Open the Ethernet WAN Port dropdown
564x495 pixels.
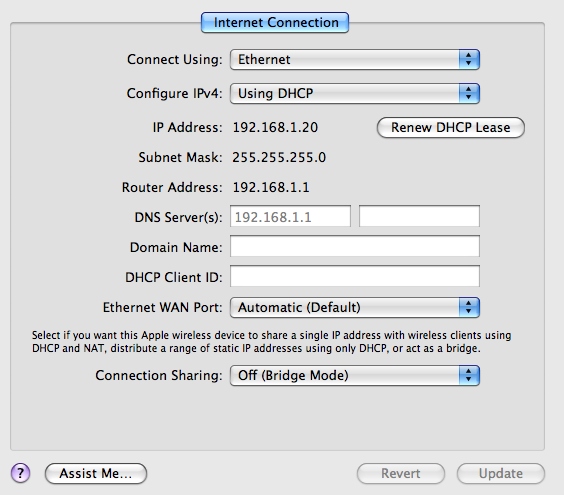pos(355,307)
